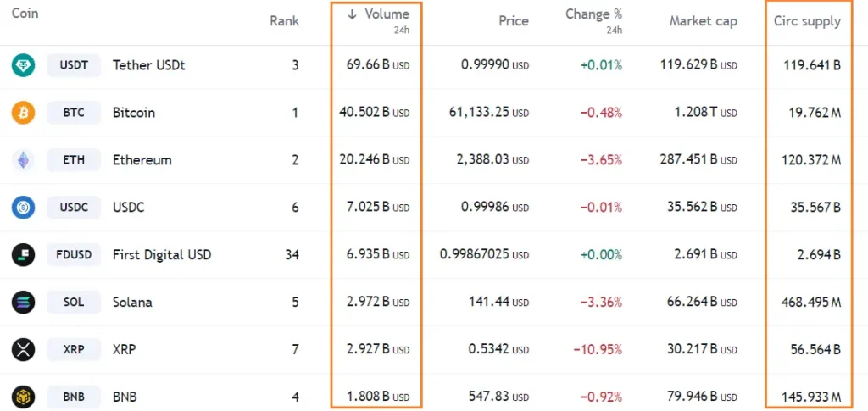Viewport: 868px width, 411px height.
Task: Click the 56.564 B circulating supply
Action: [815, 350]
